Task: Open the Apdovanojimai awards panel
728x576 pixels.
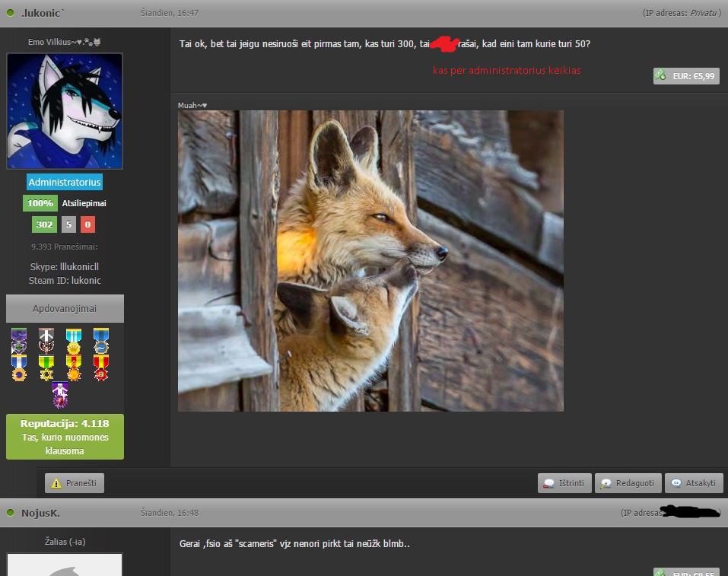Action: point(65,308)
